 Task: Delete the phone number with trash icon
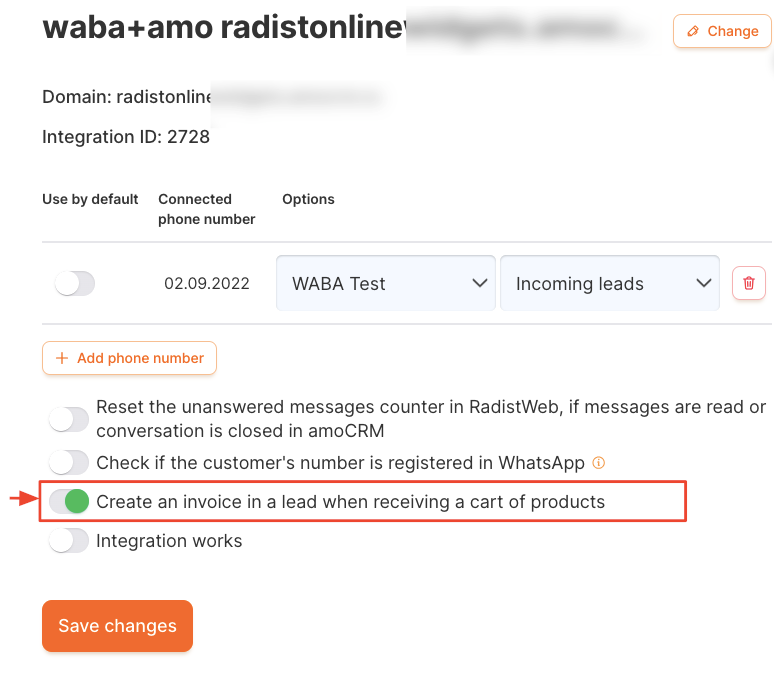click(749, 283)
